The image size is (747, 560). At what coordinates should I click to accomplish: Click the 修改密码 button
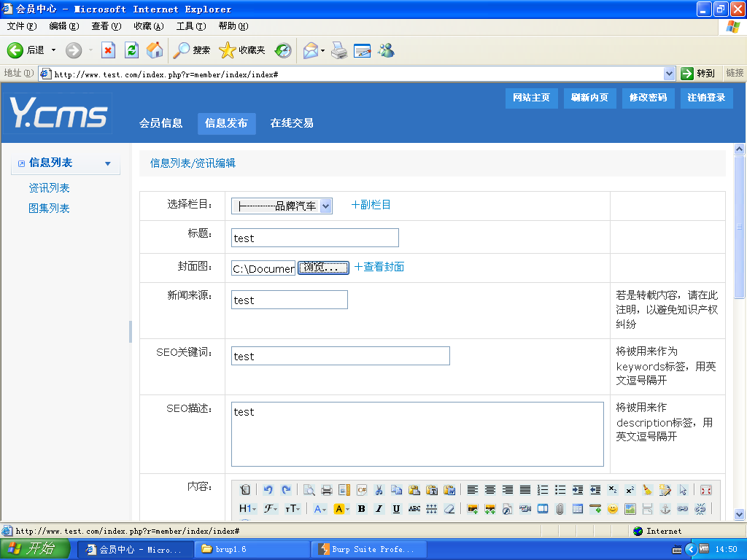pos(648,98)
